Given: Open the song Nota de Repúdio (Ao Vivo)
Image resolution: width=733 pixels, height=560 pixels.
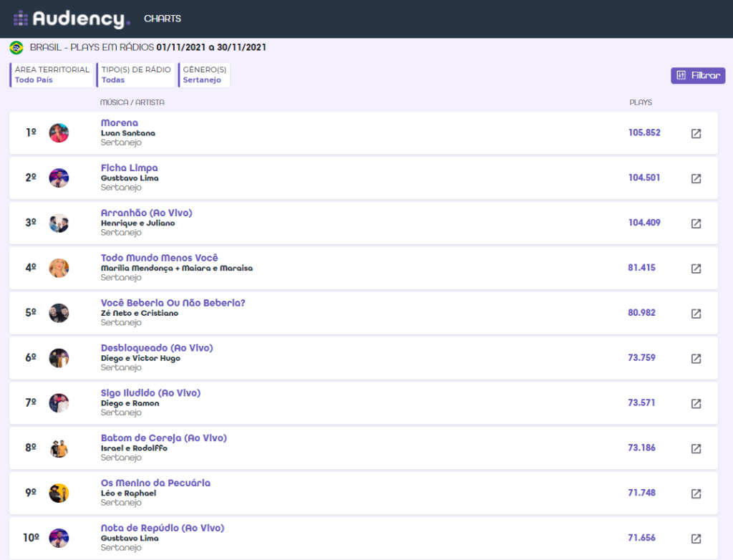Looking at the screenshot, I should coord(162,528).
